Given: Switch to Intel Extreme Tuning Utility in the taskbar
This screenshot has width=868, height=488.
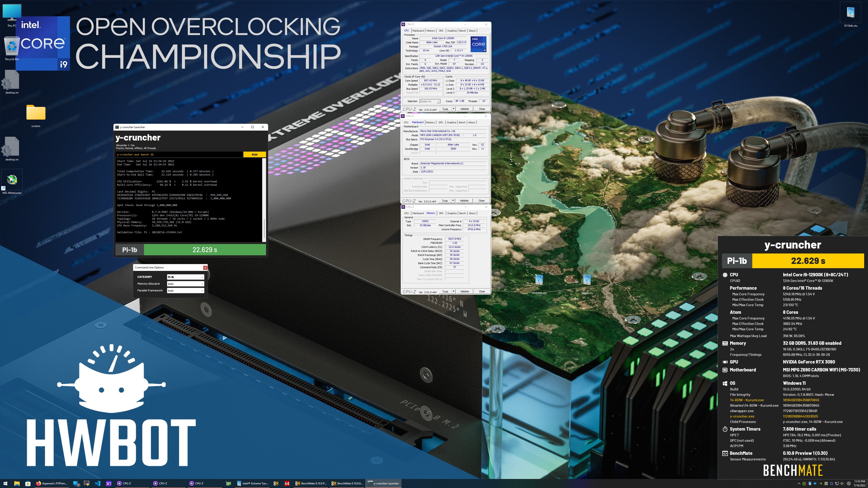Looking at the screenshot, I should click(x=253, y=483).
